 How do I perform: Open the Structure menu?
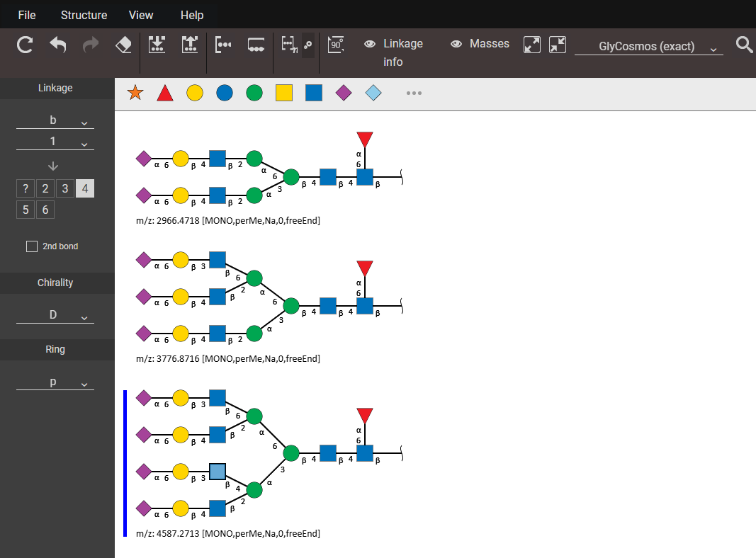84,15
